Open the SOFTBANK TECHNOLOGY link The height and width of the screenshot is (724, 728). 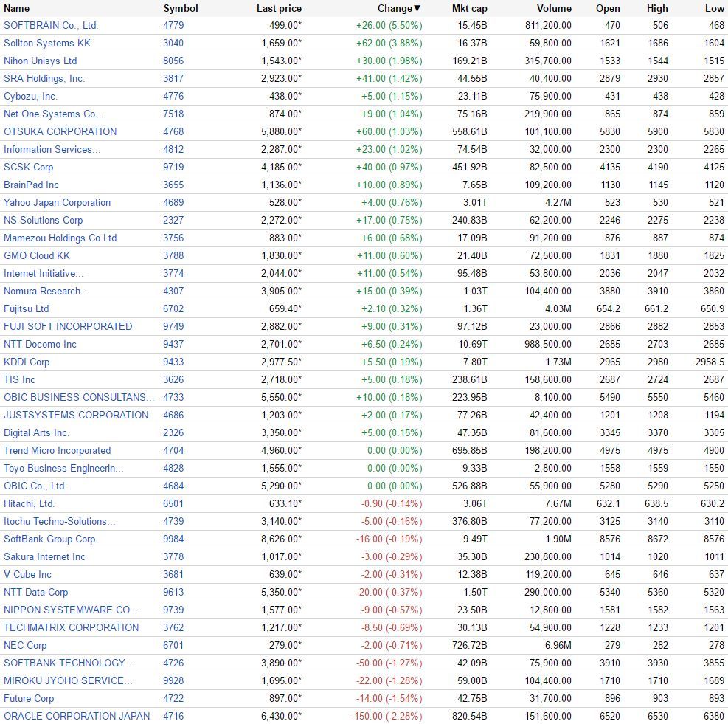point(68,663)
